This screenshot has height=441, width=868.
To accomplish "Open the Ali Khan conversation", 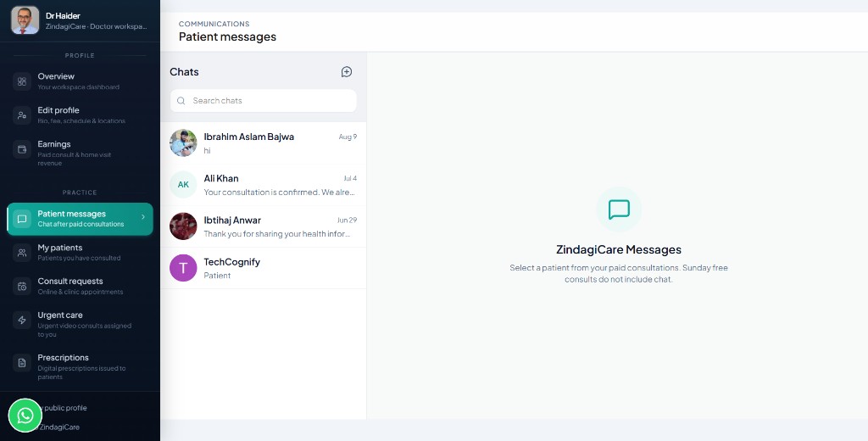I will (x=264, y=185).
